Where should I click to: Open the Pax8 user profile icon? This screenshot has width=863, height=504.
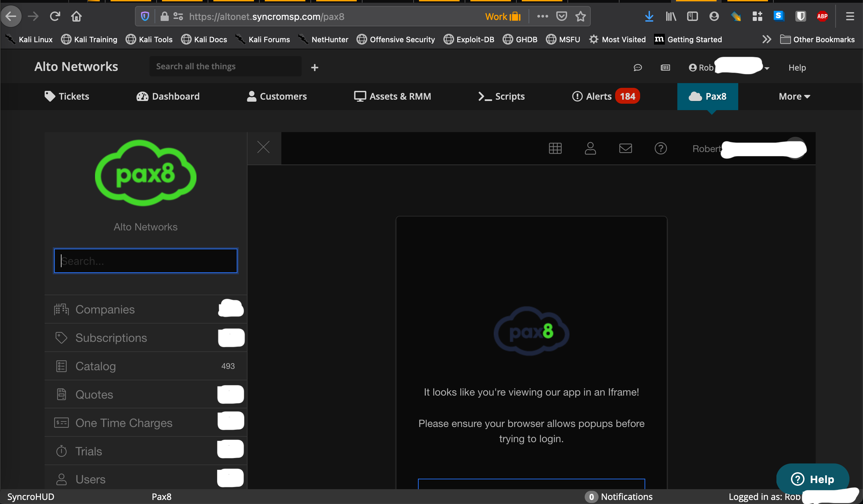(x=590, y=149)
